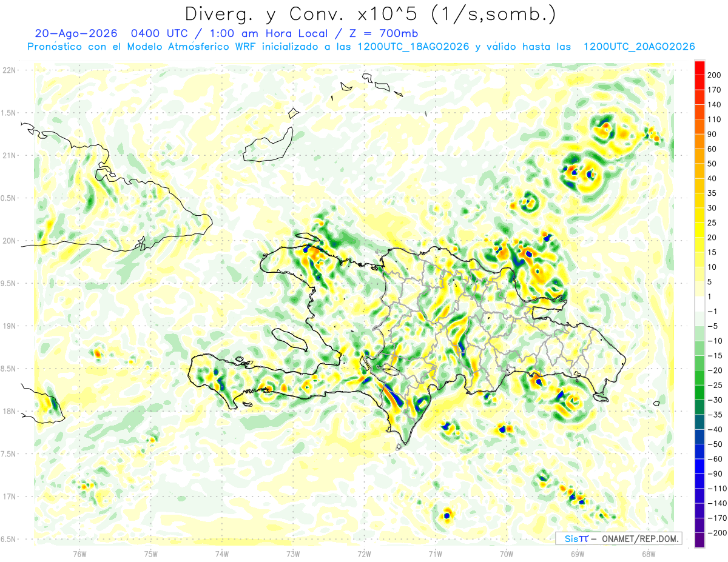Click the '5' color scale label

[x=710, y=282]
